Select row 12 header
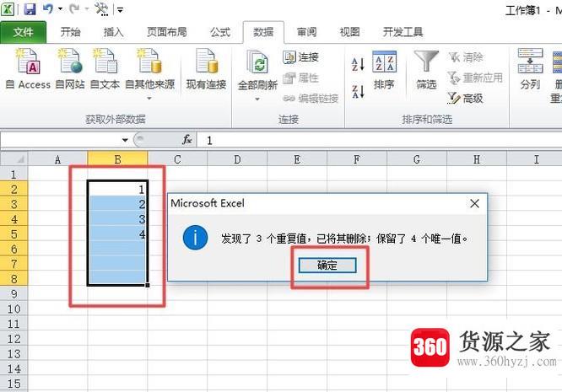The height and width of the screenshot is (392, 562). click(x=14, y=339)
